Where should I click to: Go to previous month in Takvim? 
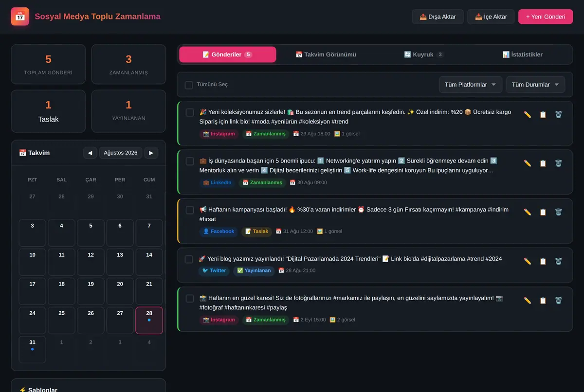click(x=90, y=153)
